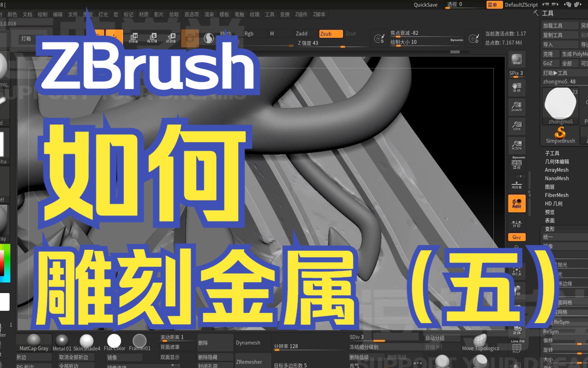Toggle the floor grid 地网格 icon
This screenshot has width=588, height=368.
[517, 185]
